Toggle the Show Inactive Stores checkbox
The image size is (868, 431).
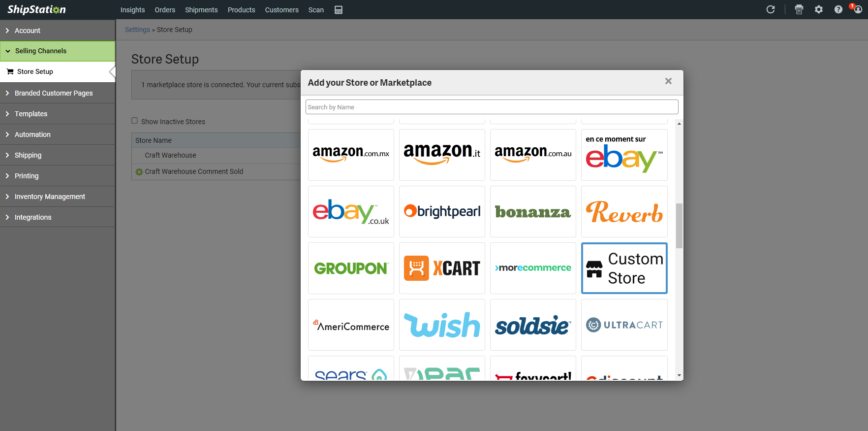point(134,121)
